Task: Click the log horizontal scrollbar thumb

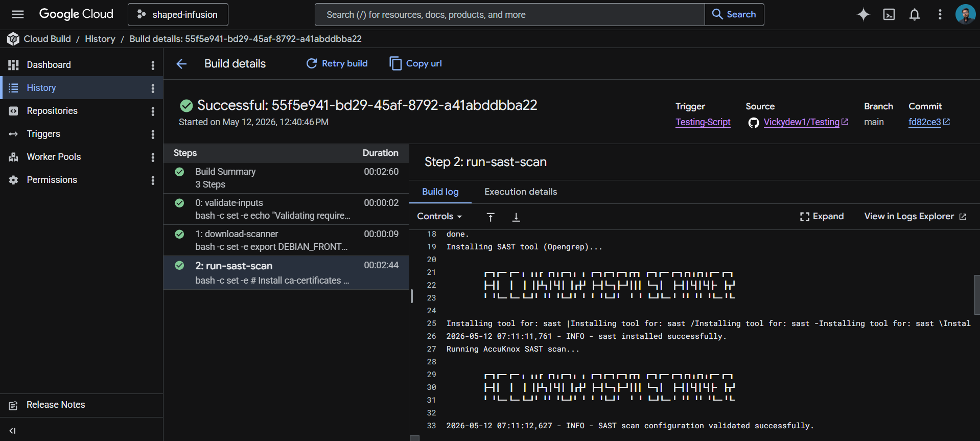Action: [415, 438]
